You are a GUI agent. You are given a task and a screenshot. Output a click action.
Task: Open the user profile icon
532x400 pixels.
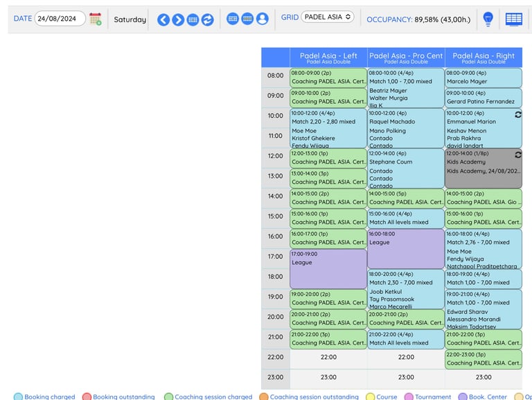click(x=263, y=18)
